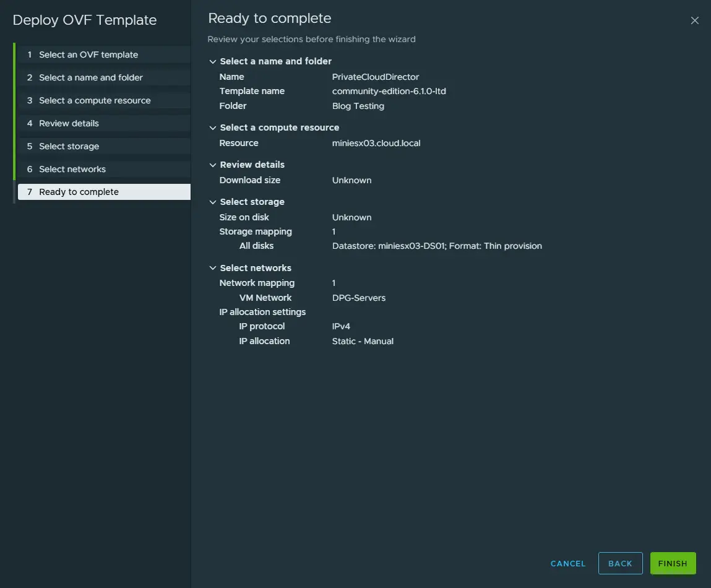
Task: Click the Finish button
Action: pyautogui.click(x=673, y=563)
